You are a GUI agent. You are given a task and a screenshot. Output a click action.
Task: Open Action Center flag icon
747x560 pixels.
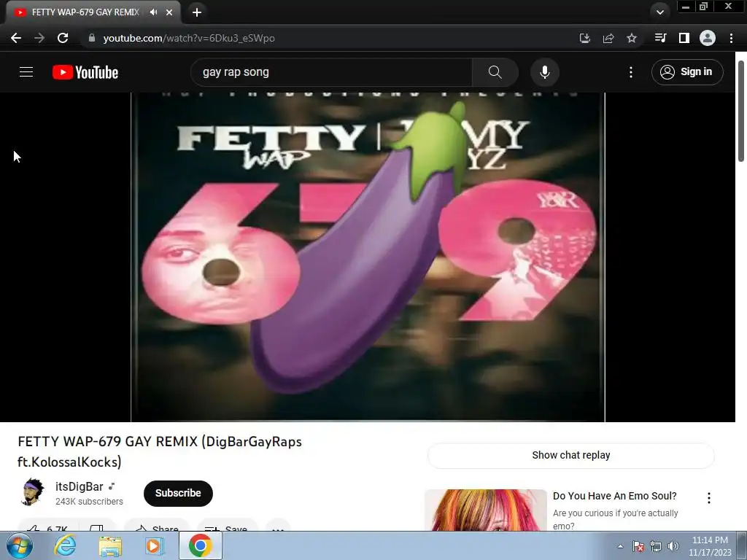pyautogui.click(x=638, y=547)
